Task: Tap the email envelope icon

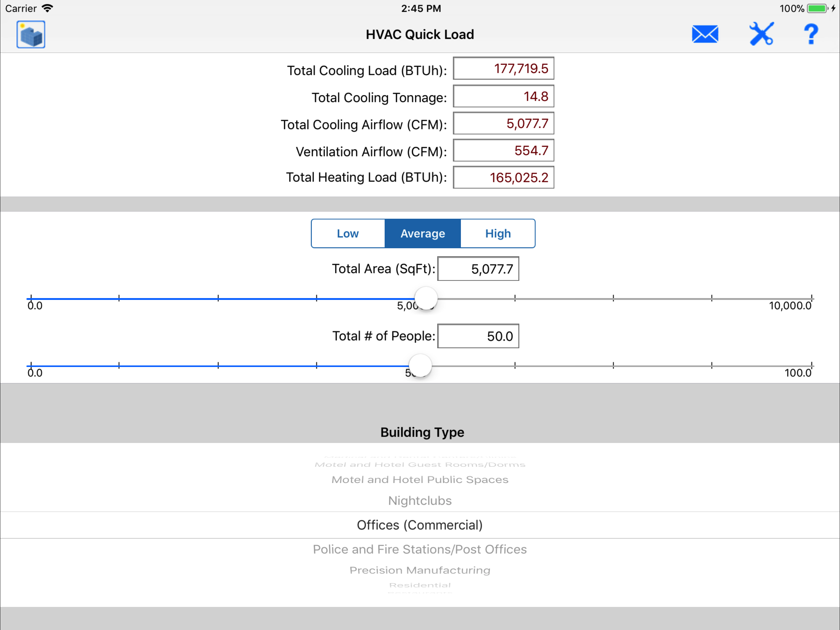Action: (705, 34)
